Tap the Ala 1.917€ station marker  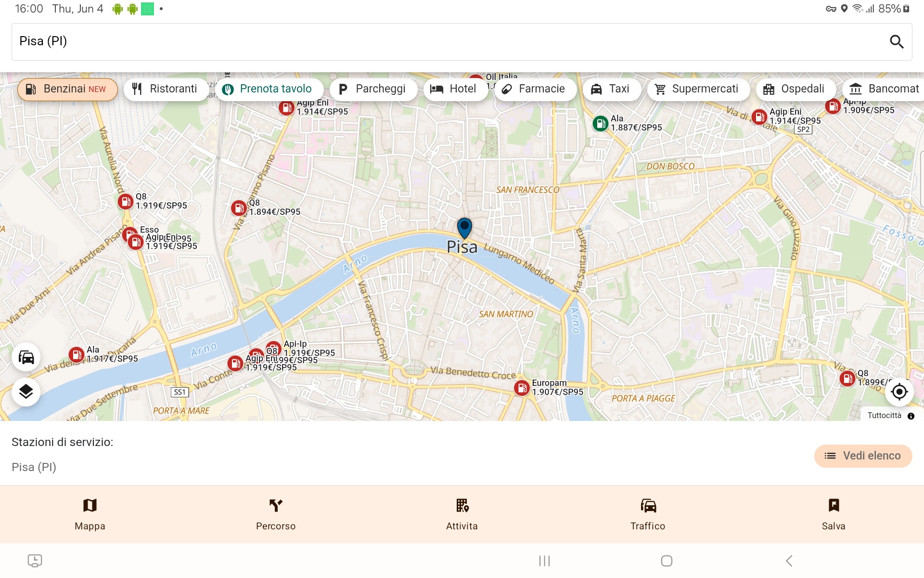tap(77, 355)
